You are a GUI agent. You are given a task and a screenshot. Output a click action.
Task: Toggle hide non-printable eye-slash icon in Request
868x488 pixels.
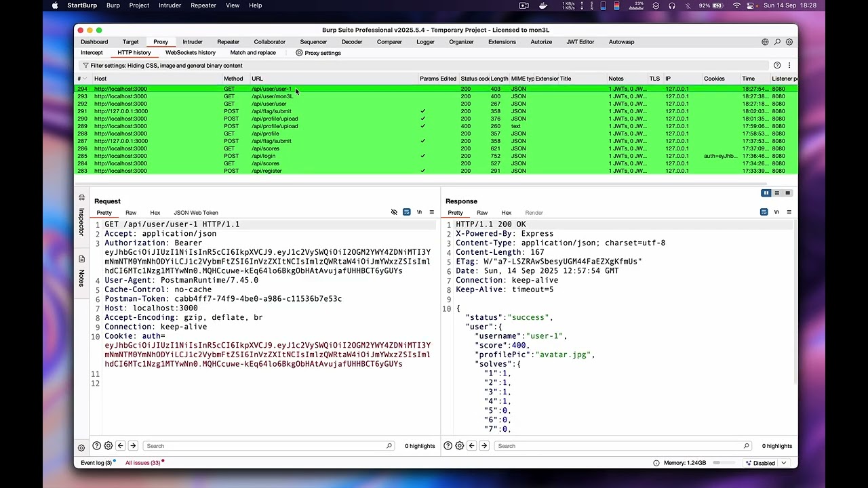(394, 212)
